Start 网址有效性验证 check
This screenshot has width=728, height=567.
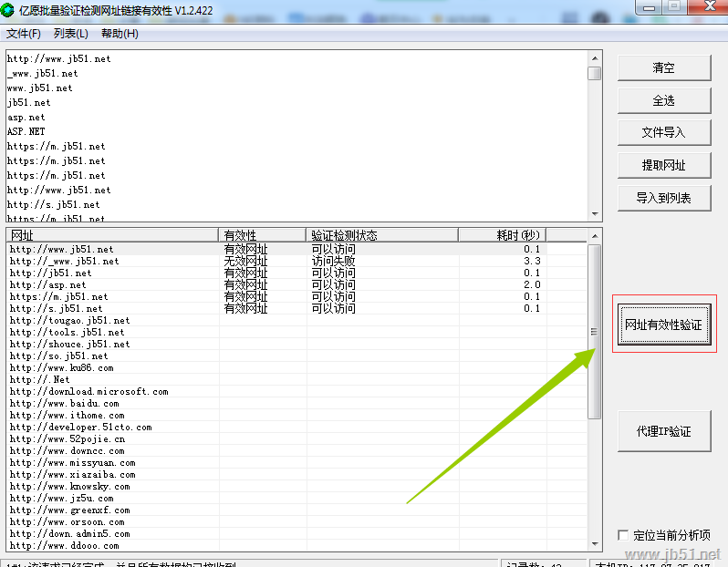pyautogui.click(x=664, y=325)
